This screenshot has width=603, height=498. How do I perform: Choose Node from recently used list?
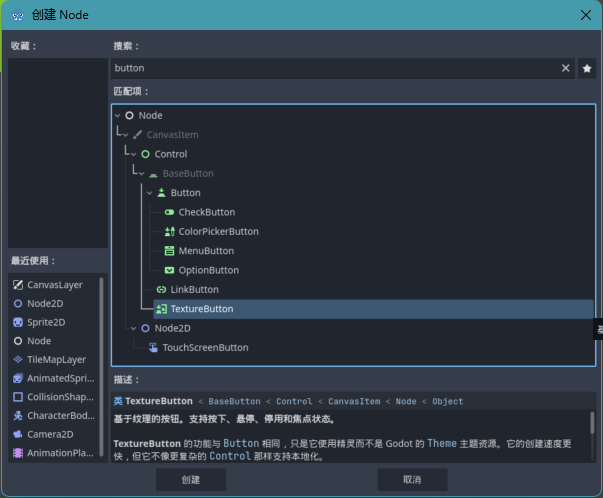click(39, 341)
